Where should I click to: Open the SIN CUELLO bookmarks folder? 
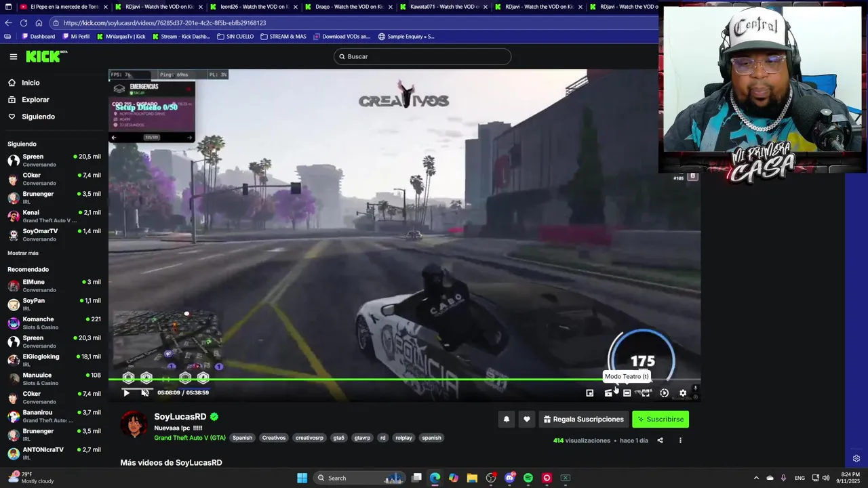(x=235, y=37)
